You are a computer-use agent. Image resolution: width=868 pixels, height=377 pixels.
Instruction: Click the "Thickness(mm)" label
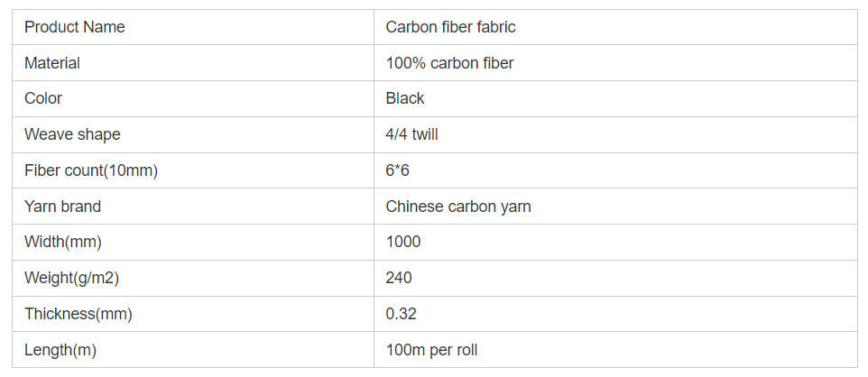click(x=78, y=314)
